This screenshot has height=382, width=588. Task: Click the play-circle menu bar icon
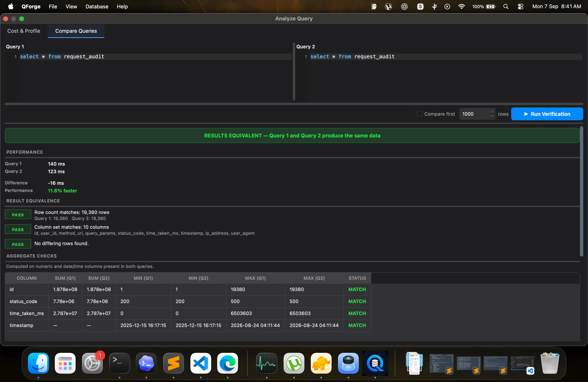(447, 7)
